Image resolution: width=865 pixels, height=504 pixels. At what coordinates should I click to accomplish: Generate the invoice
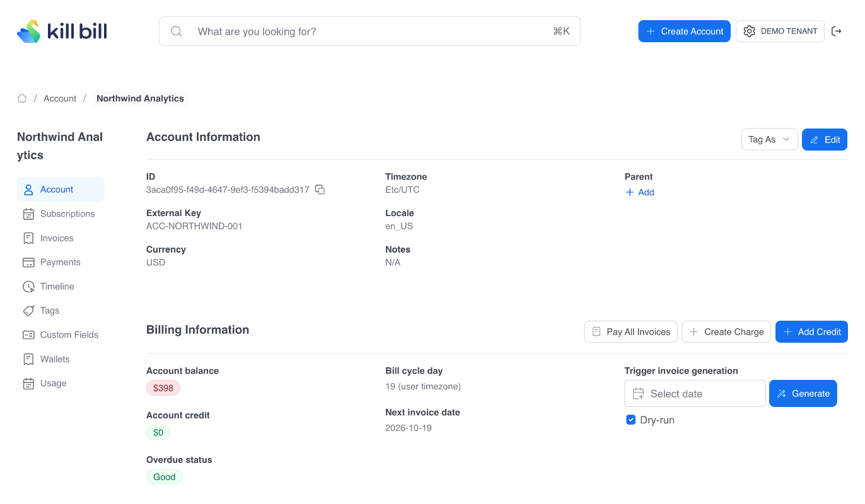coord(803,394)
